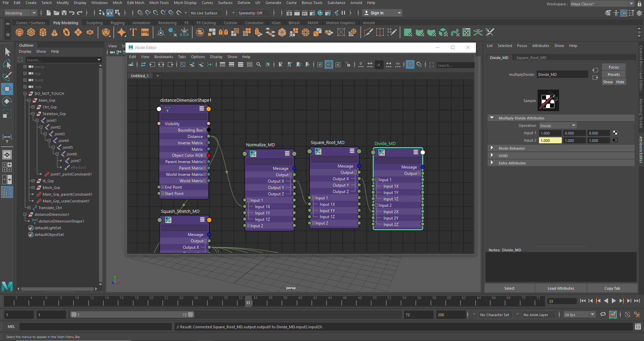Select the Lasso tool in the toolbox

tap(7, 64)
